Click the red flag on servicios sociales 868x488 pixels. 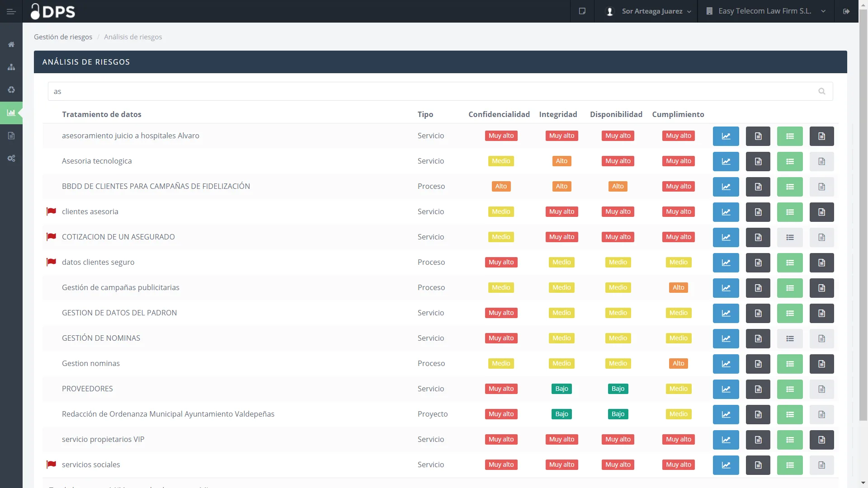(x=52, y=465)
